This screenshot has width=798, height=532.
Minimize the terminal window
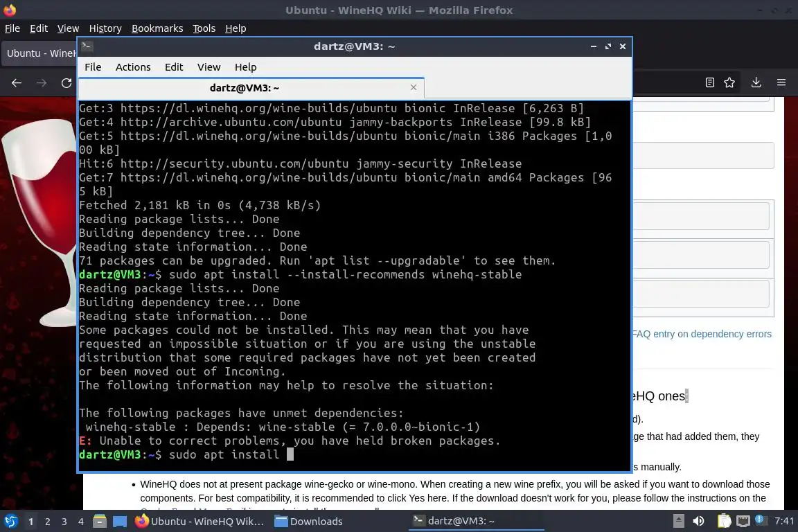coord(594,46)
